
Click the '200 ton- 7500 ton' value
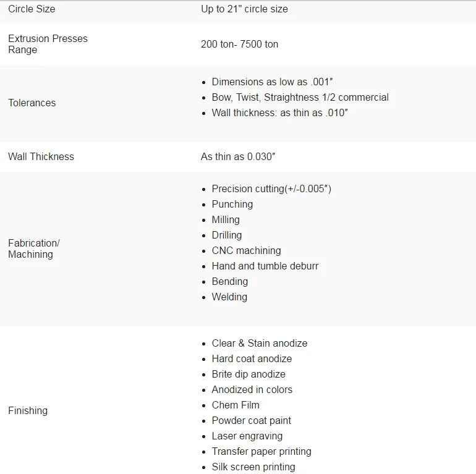239,44
